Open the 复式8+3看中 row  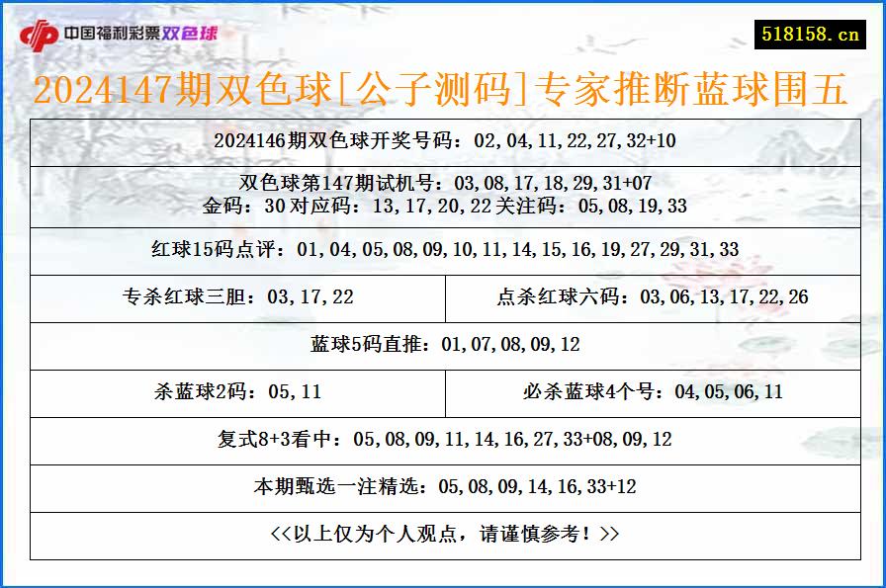(443, 442)
